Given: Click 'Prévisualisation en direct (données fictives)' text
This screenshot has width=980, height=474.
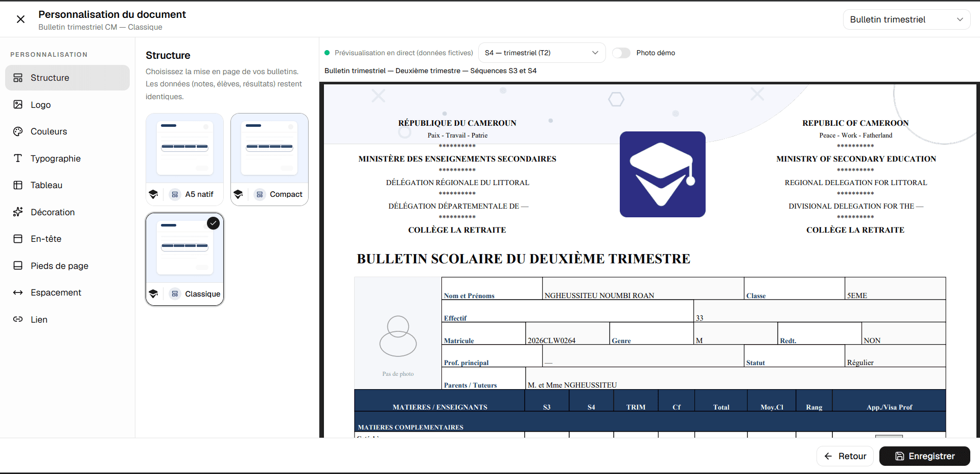Looking at the screenshot, I should tap(404, 53).
